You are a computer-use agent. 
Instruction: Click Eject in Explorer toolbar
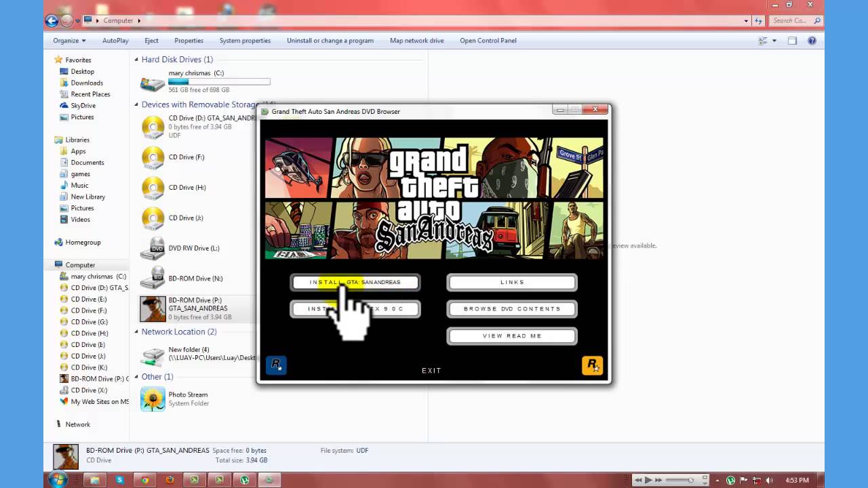click(151, 41)
